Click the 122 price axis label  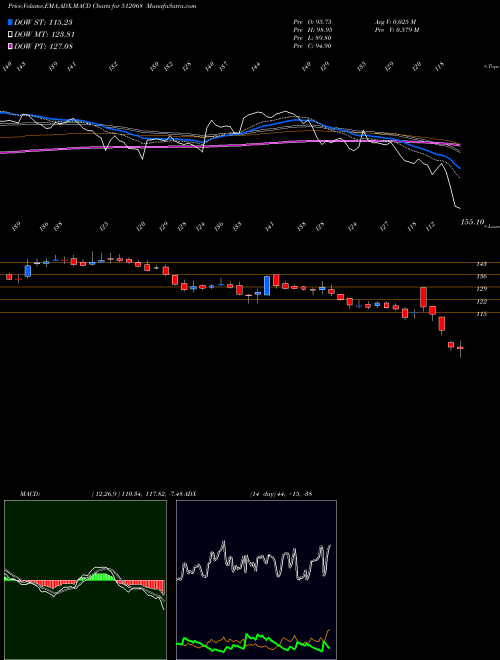point(482,302)
